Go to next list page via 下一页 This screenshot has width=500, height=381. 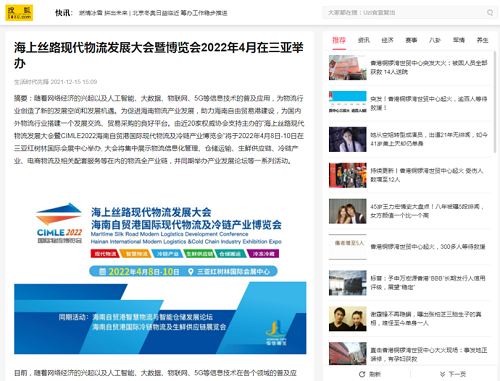[x=453, y=374]
